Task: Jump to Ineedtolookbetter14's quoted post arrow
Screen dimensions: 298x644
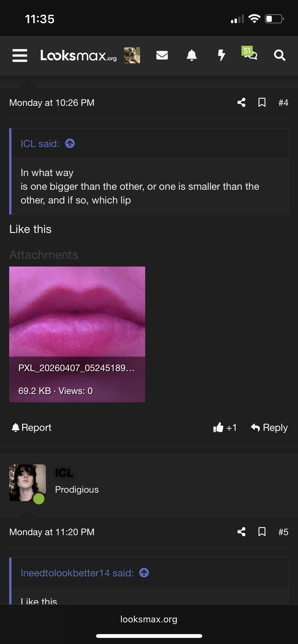Action: click(144, 573)
